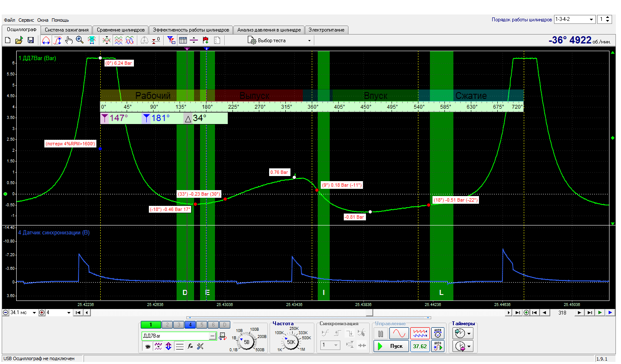Open cylinder firing order 1-3-4-2 dropdown
The width and height of the screenshot is (621, 364).
pos(575,20)
